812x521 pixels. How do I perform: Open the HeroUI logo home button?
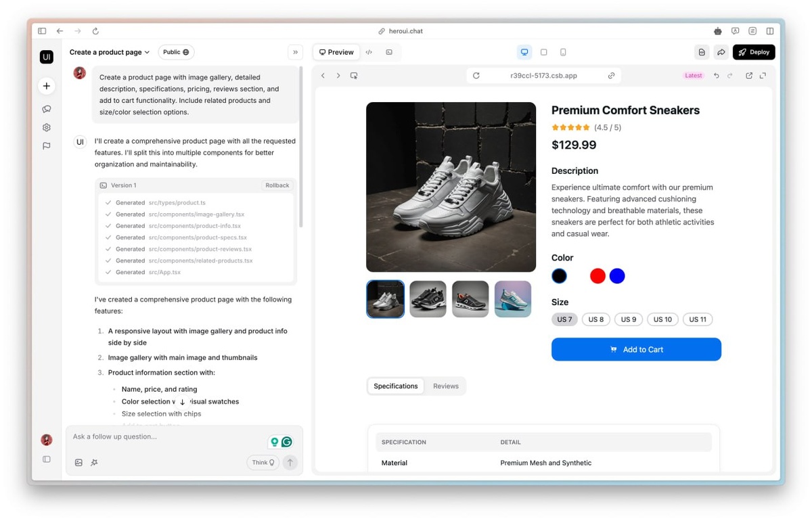click(x=46, y=57)
